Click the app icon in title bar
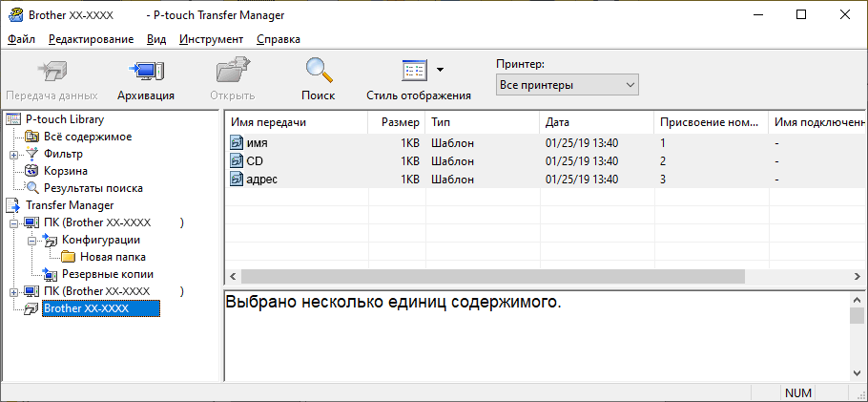Image resolution: width=868 pixels, height=402 pixels. click(15, 15)
